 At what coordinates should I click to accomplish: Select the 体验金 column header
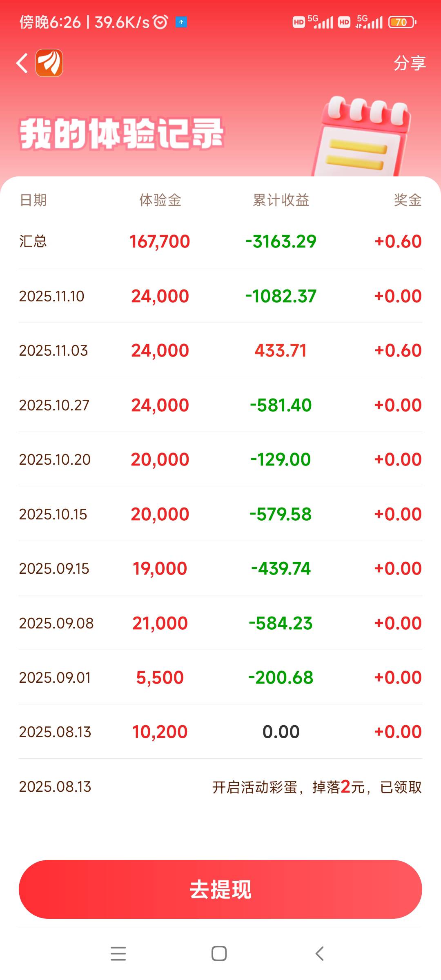(x=160, y=200)
